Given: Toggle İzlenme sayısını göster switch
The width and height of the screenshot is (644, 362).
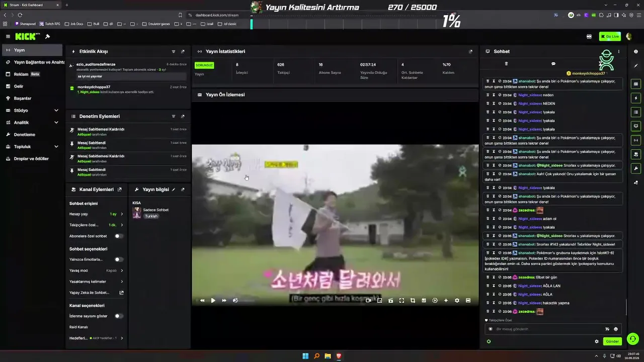Looking at the screenshot, I should pyautogui.click(x=119, y=316).
